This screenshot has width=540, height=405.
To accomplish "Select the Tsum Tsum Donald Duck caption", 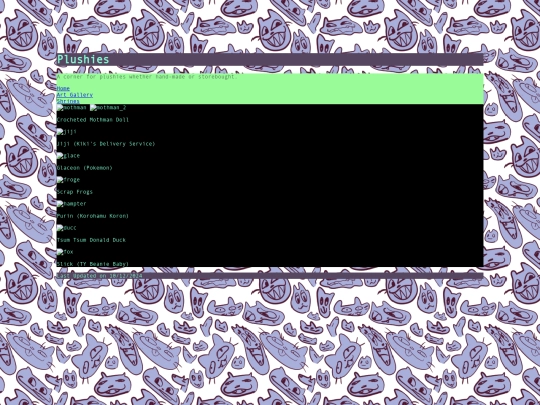I will point(91,240).
